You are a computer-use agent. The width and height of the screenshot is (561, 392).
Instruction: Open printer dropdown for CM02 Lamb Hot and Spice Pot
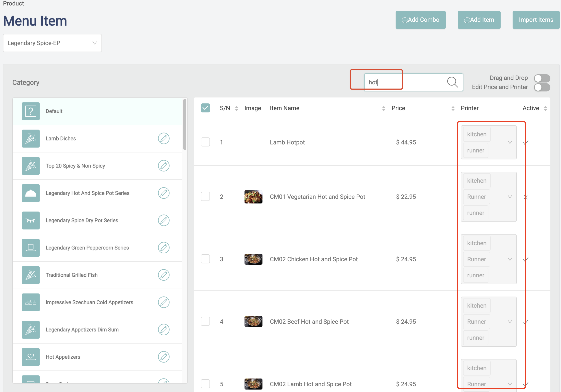(489, 376)
